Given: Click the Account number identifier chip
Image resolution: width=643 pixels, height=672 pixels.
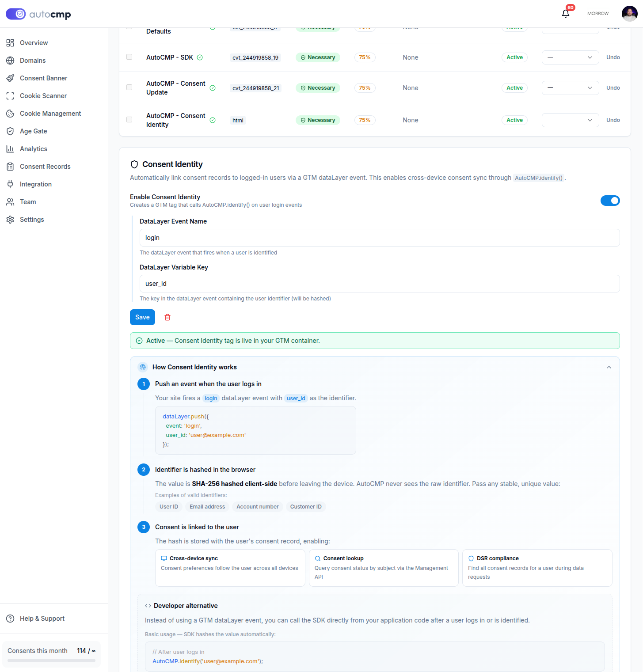Looking at the screenshot, I should (258, 507).
